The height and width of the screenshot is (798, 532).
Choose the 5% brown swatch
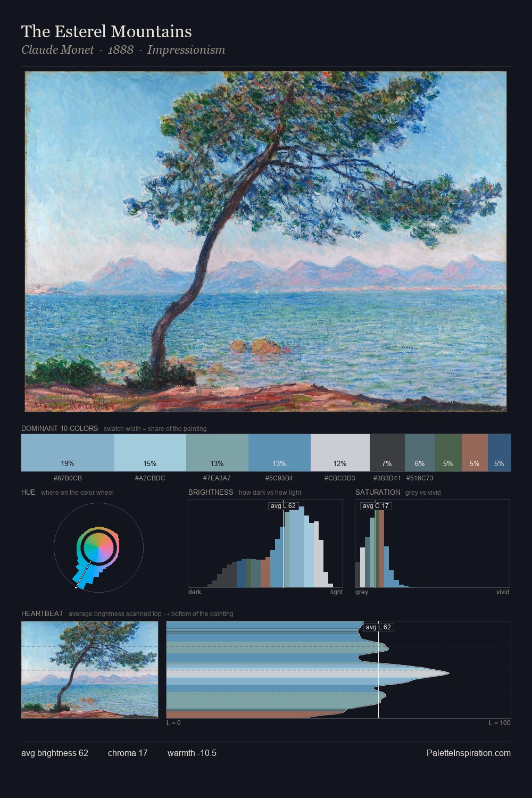[x=475, y=453]
